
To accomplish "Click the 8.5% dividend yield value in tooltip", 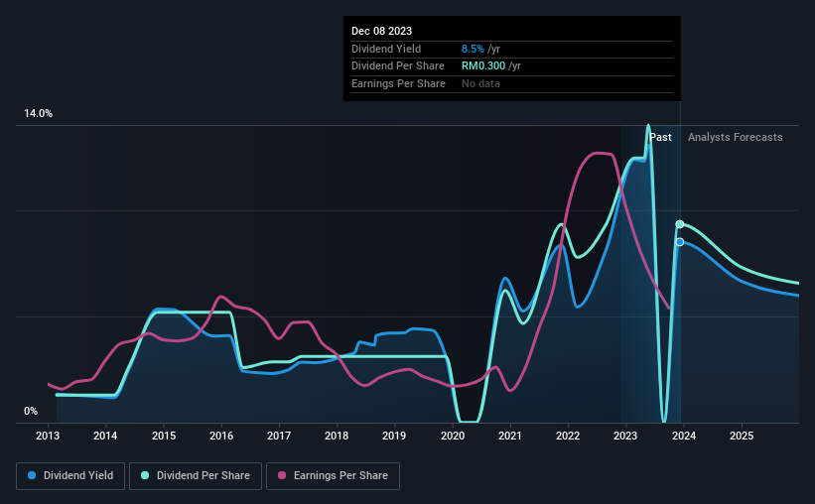I will (473, 49).
